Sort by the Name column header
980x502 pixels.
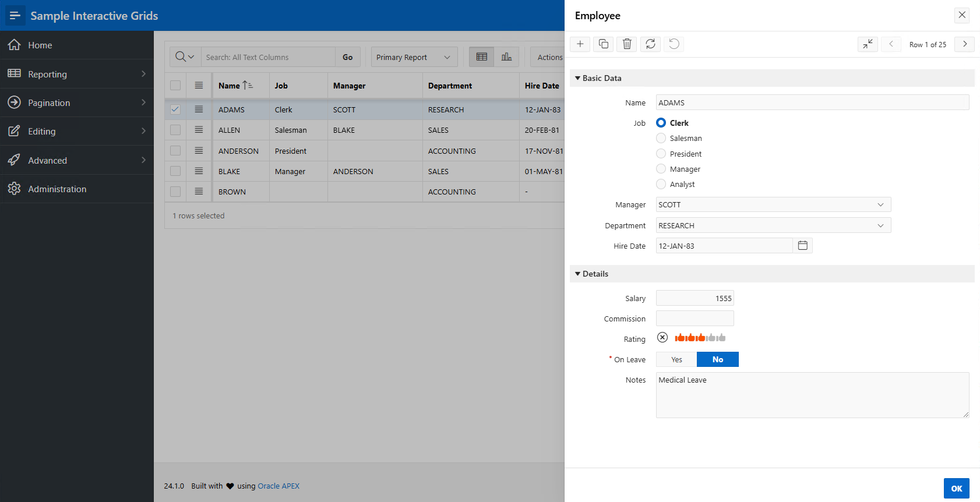tap(241, 86)
